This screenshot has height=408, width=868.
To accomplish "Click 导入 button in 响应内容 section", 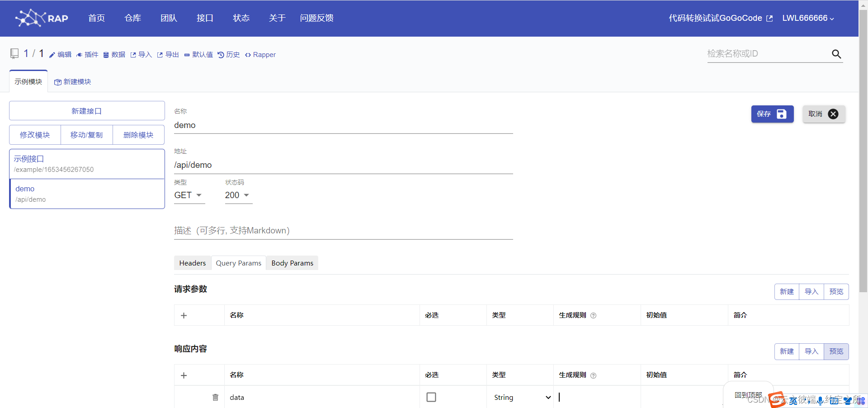I will tap(811, 351).
